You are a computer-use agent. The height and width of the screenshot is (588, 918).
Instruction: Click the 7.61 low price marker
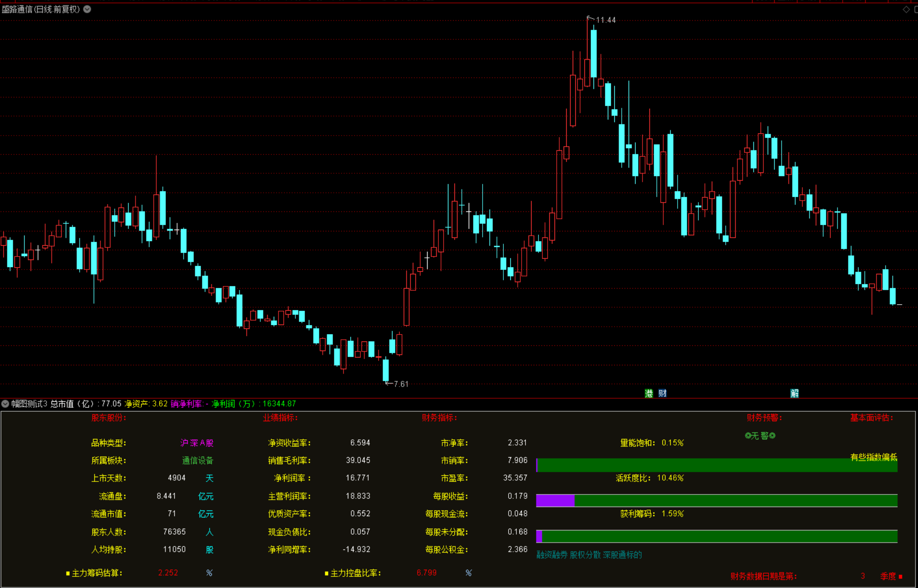(x=400, y=384)
